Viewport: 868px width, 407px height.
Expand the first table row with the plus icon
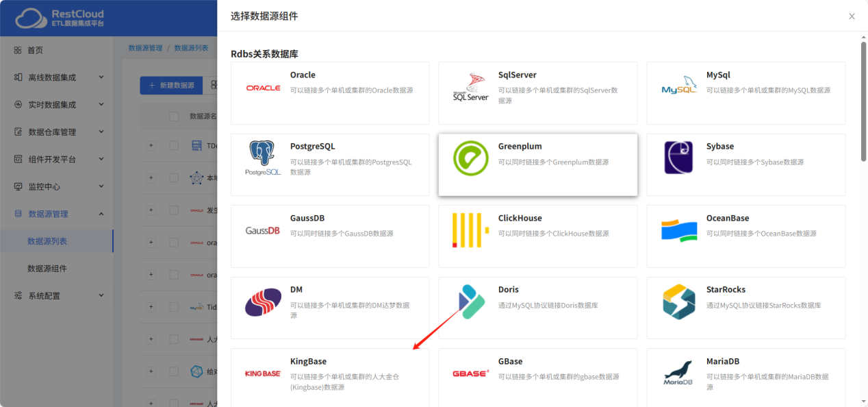click(x=151, y=145)
